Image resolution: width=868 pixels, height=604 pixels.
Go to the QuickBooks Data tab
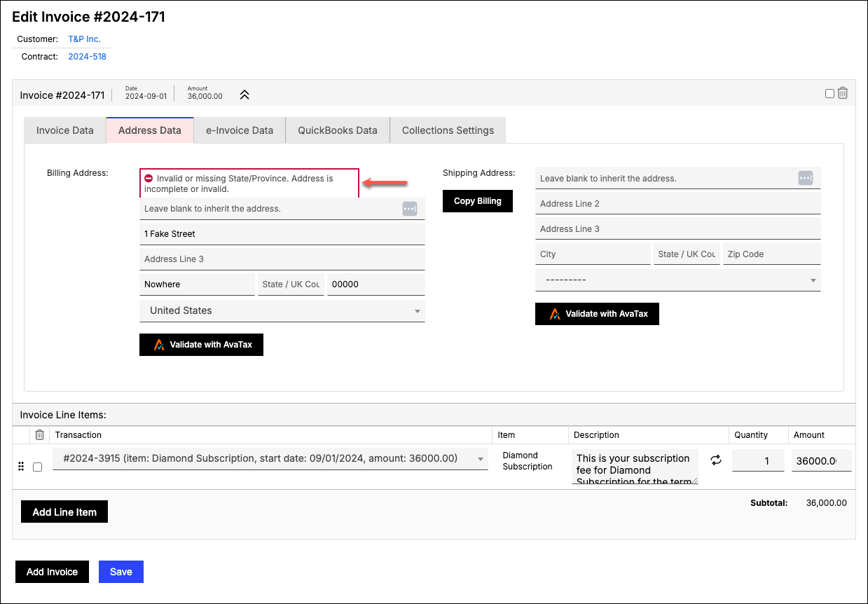coord(338,130)
